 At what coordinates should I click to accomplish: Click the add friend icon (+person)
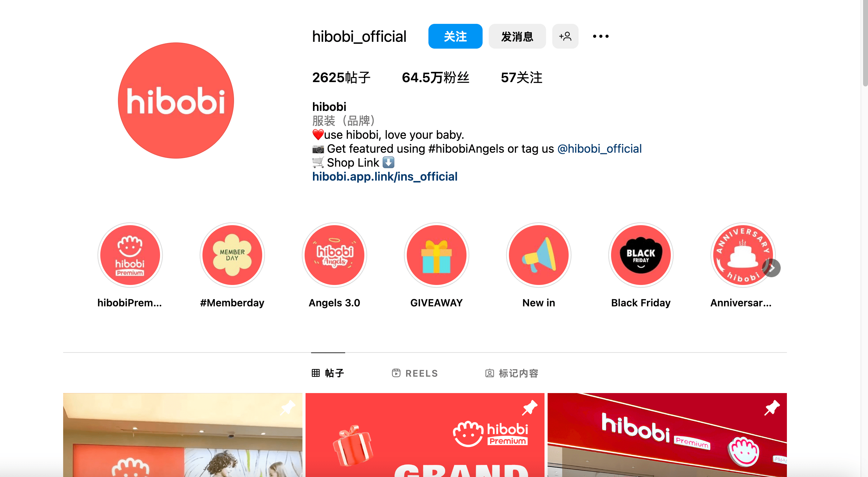(x=565, y=37)
